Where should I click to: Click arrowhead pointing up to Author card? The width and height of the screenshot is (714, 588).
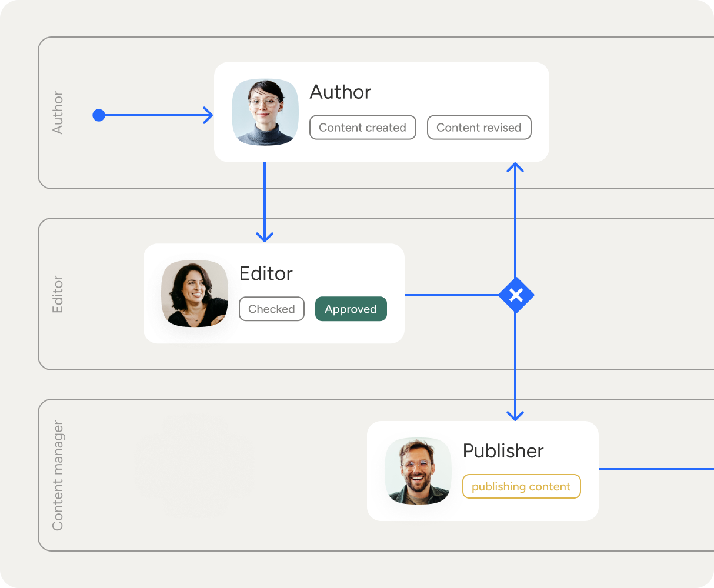pos(515,168)
